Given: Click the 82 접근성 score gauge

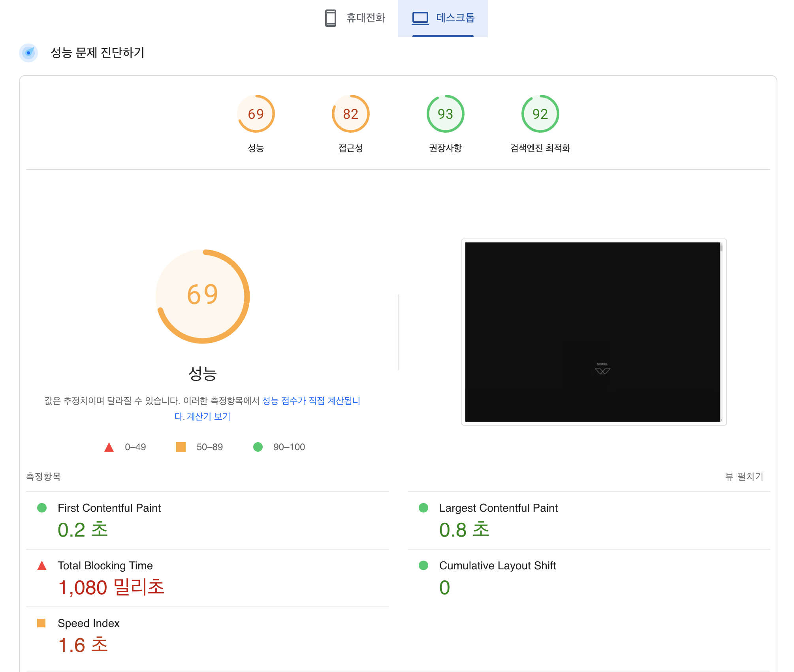Looking at the screenshot, I should tap(350, 114).
